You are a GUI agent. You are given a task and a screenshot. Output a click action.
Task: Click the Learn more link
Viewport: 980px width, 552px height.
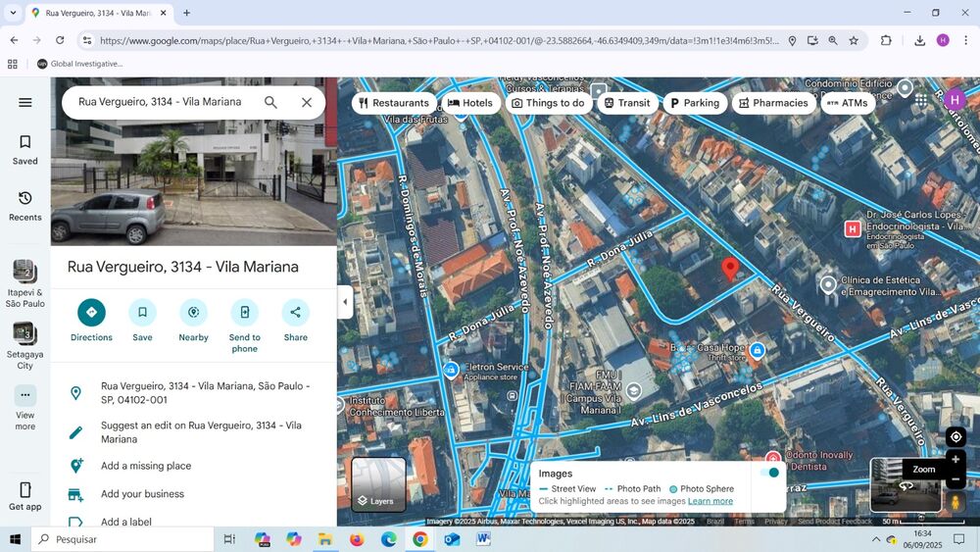click(710, 501)
